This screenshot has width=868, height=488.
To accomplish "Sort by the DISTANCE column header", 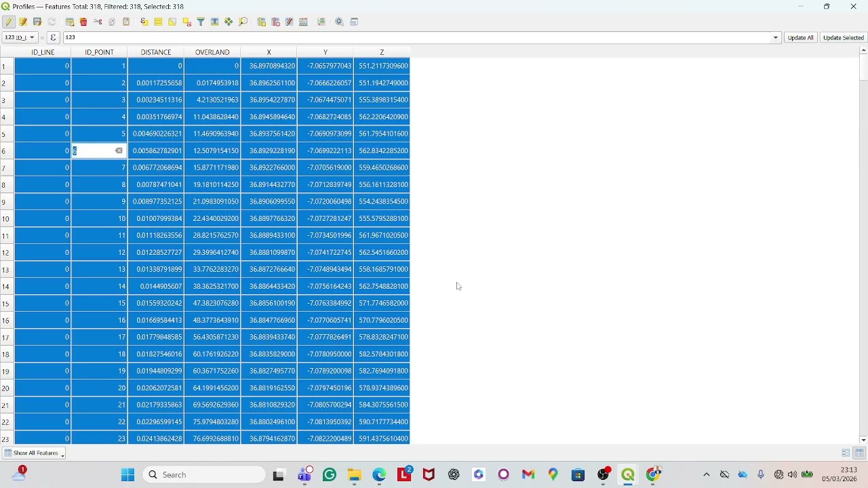I will coord(156,52).
